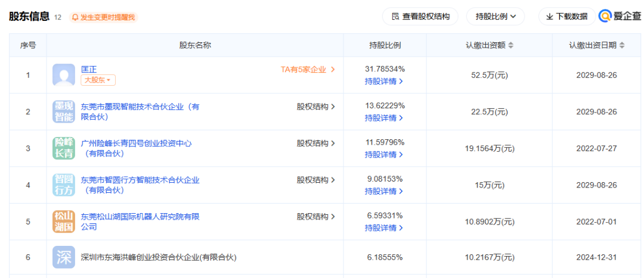
Task: Click the 22.5万(元) amount cell
Action: 489,112
